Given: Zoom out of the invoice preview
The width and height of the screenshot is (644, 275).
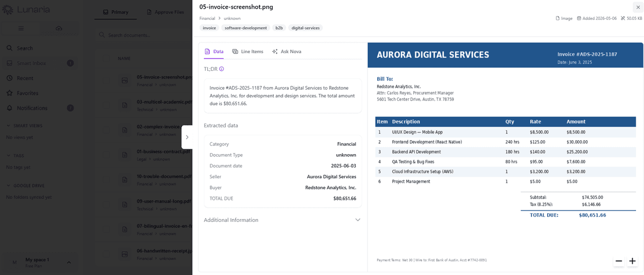Looking at the screenshot, I should pyautogui.click(x=619, y=261).
